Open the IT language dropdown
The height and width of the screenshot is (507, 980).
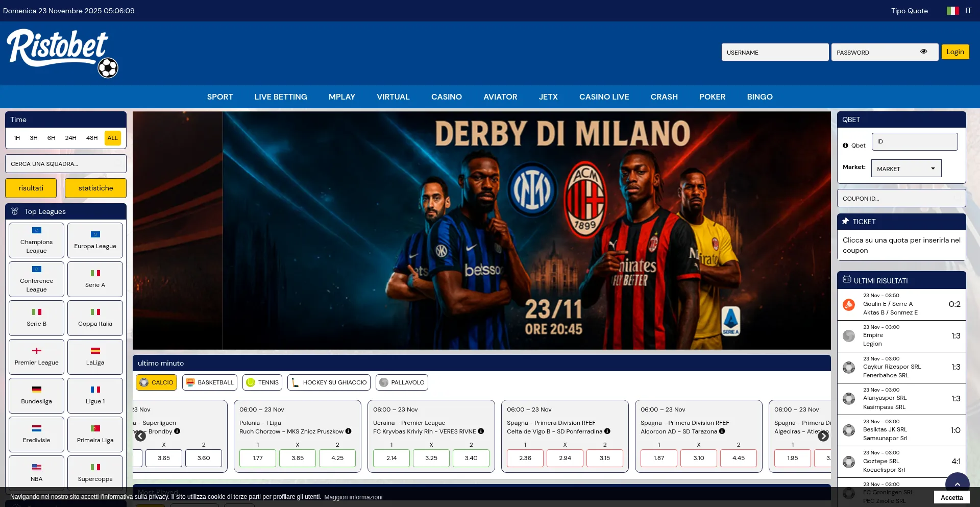click(x=968, y=11)
